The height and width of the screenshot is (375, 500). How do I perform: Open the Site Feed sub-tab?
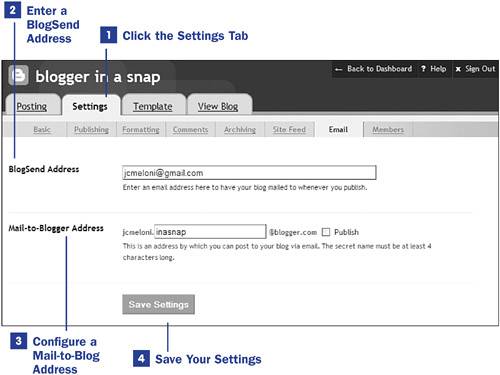click(289, 129)
